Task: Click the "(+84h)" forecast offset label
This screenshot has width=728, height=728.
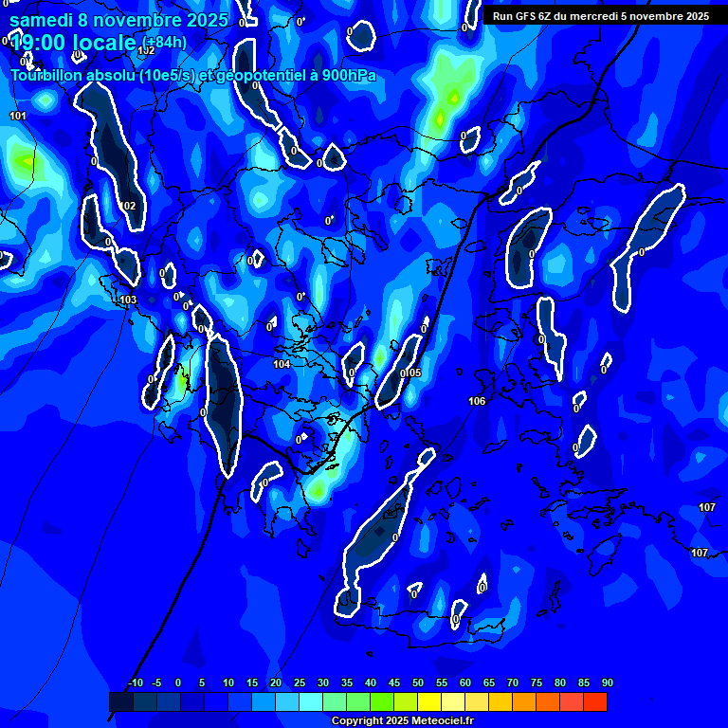Action: click(x=163, y=43)
